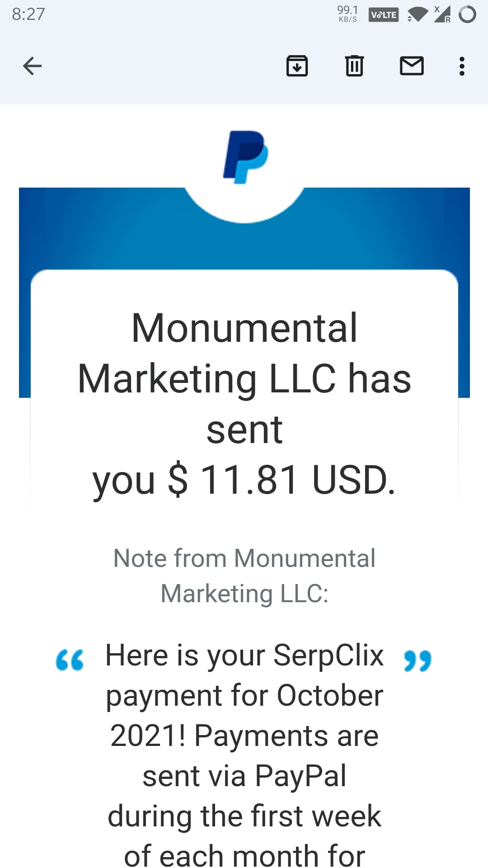Image resolution: width=488 pixels, height=868 pixels.
Task: Mark email as unread via the envelope icon
Action: tap(412, 66)
